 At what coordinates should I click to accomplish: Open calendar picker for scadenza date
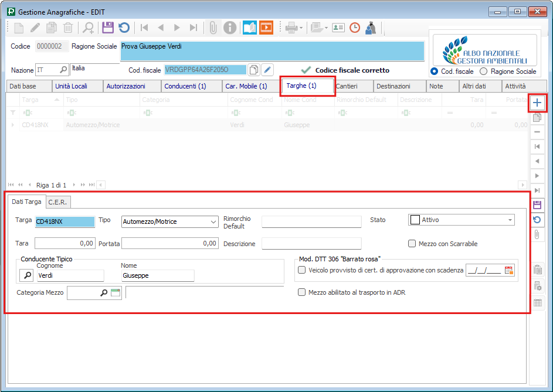pos(508,270)
